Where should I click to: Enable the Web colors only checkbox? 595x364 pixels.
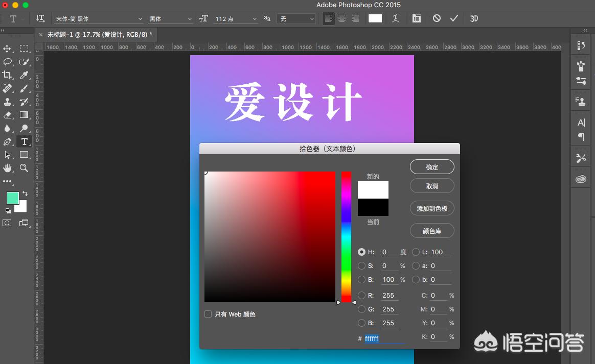[208, 314]
